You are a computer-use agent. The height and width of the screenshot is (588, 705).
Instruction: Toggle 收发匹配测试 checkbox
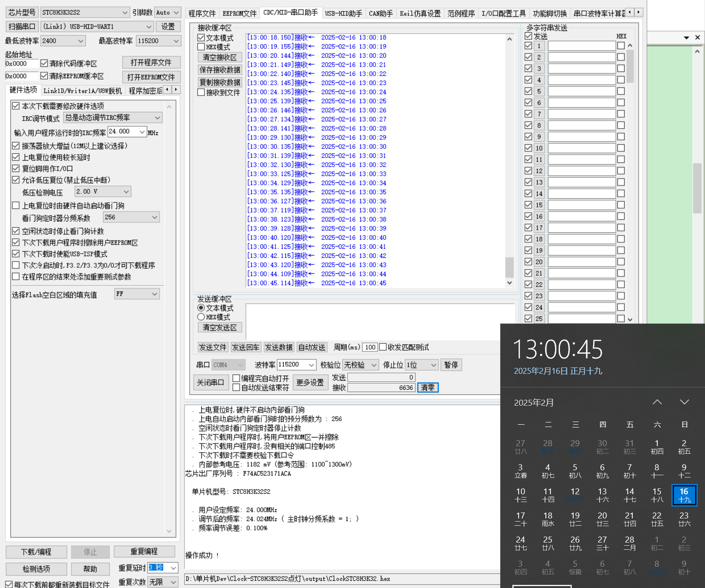[383, 347]
